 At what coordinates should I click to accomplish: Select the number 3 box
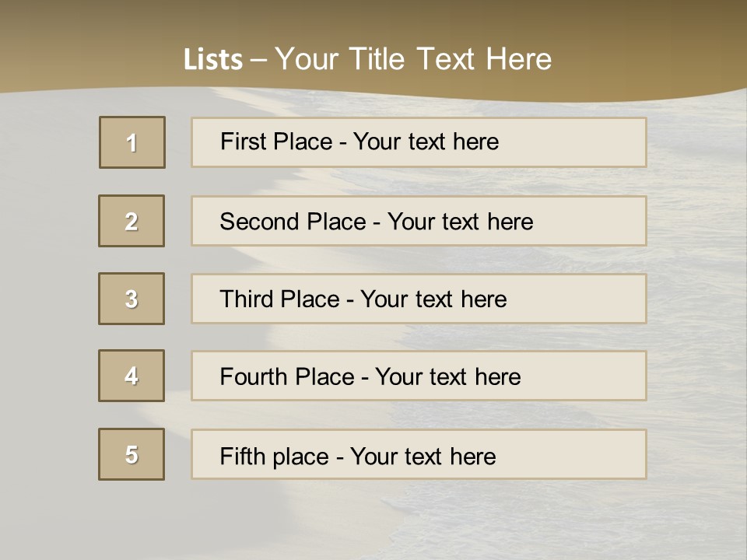(132, 299)
